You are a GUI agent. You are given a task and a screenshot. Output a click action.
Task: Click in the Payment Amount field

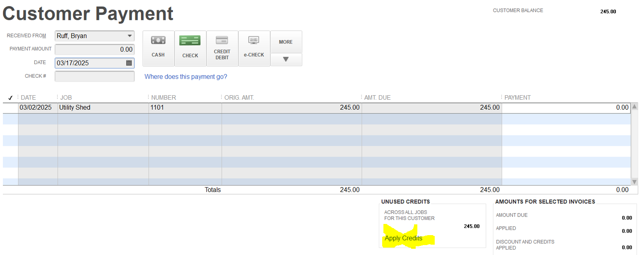[94, 50]
